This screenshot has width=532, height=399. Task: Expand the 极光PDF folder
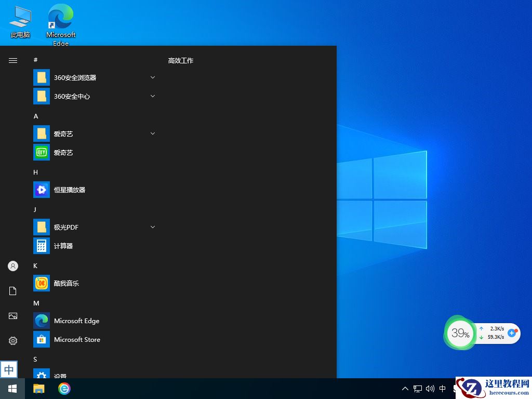(152, 227)
